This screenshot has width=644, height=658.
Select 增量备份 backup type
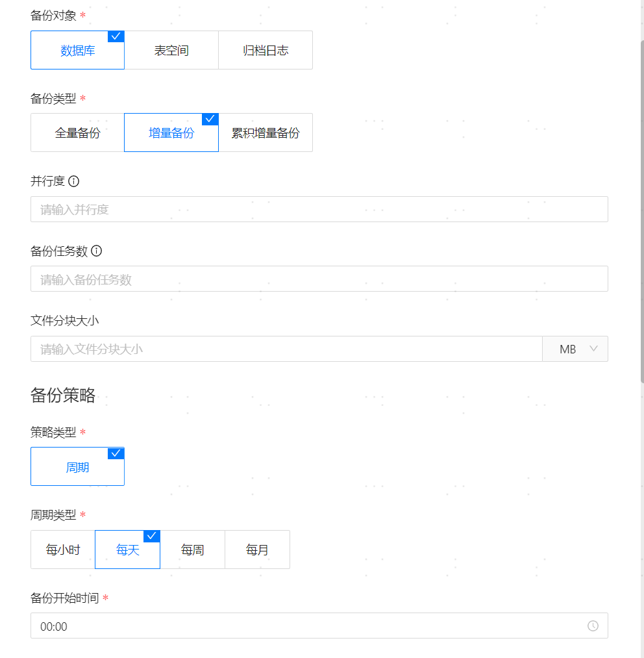171,133
